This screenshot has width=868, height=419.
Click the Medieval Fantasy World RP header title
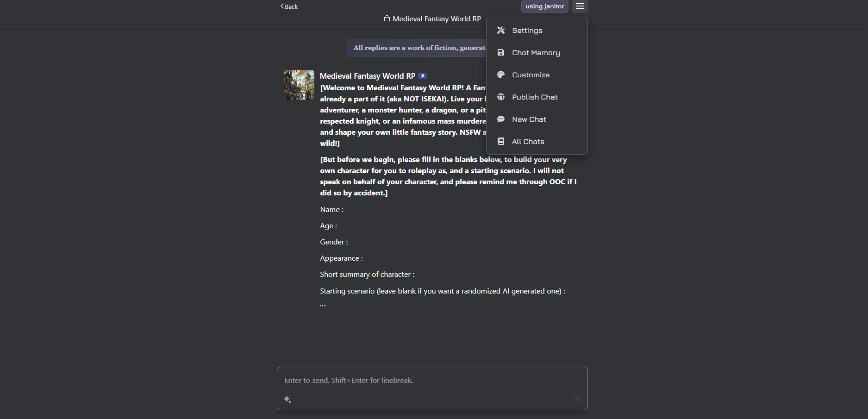[x=437, y=19]
